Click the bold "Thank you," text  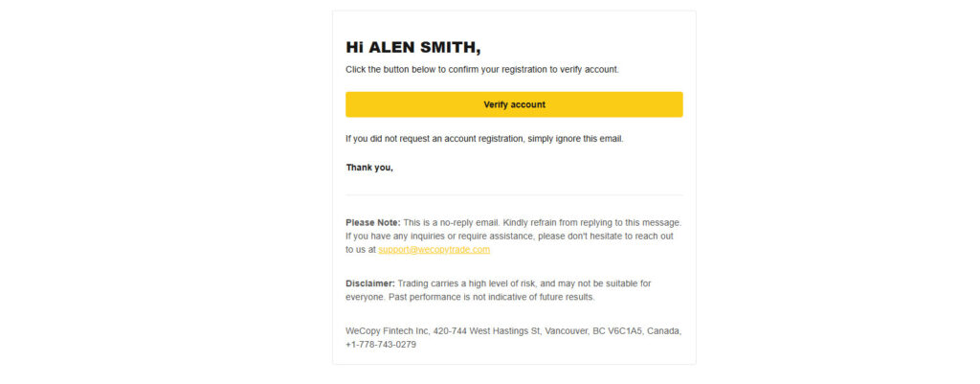pos(369,168)
